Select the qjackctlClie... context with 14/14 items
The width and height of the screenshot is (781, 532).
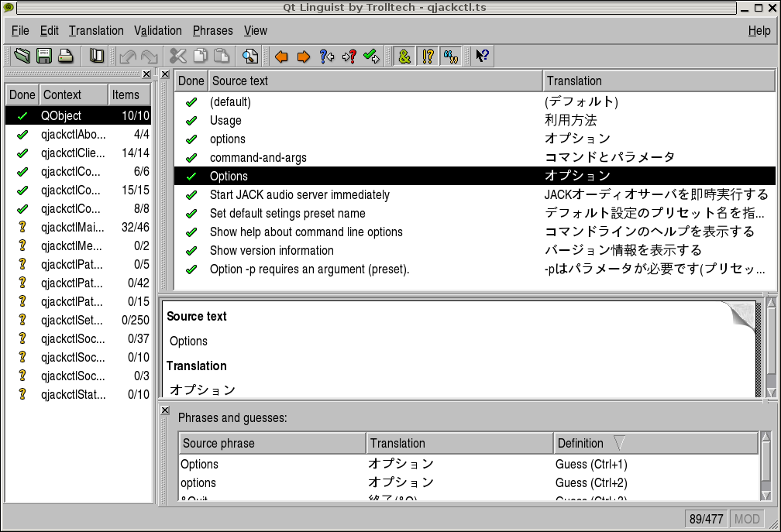78,153
